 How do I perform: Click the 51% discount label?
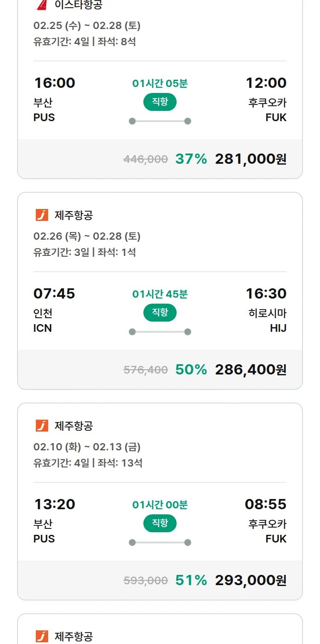tap(191, 580)
